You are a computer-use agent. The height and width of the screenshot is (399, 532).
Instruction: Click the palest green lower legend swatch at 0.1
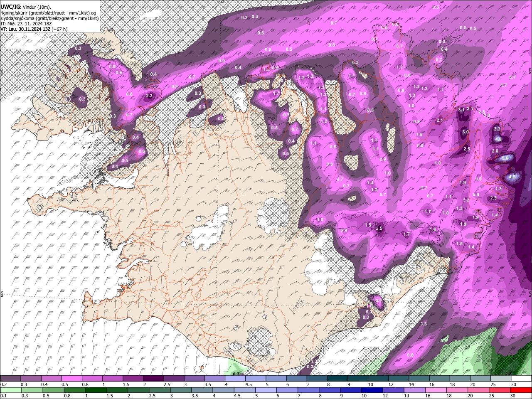coord(11,390)
